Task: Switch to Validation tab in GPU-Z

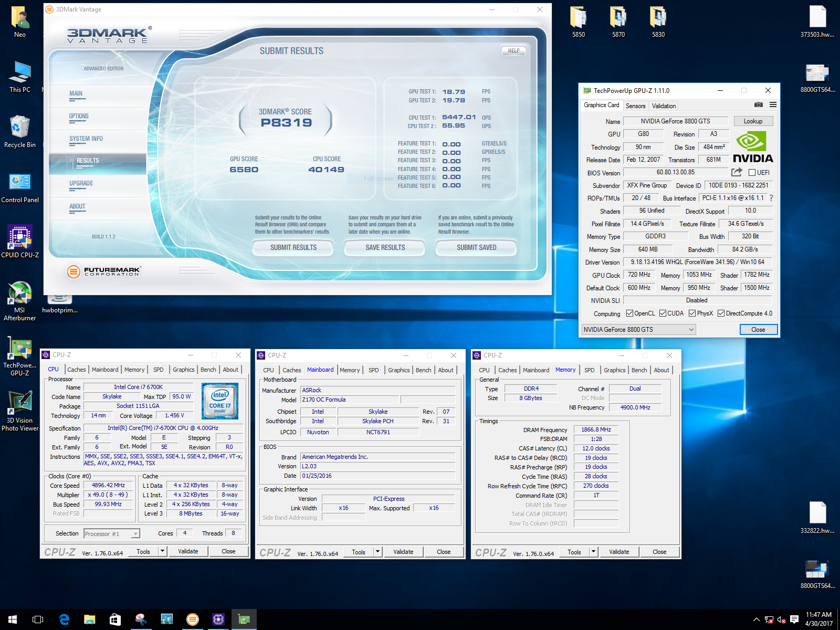Action: tap(664, 106)
